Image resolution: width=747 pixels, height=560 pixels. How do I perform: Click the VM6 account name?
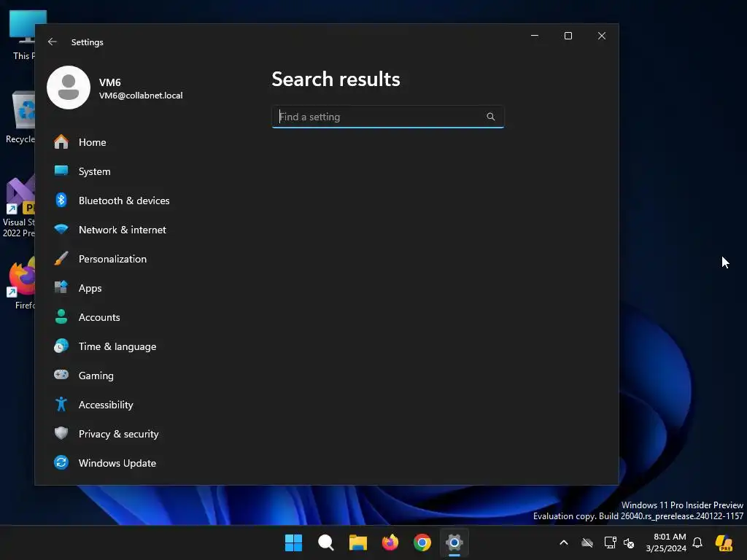tap(109, 82)
